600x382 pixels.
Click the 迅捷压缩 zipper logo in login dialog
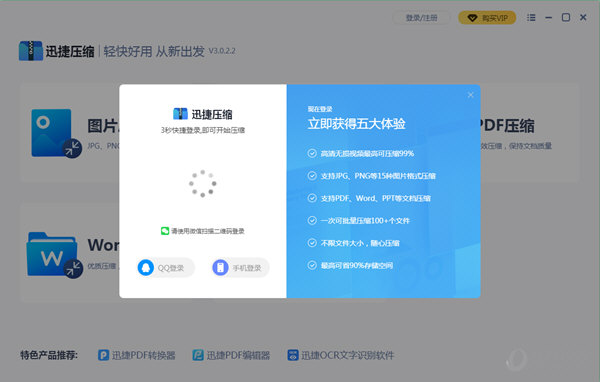(180, 114)
